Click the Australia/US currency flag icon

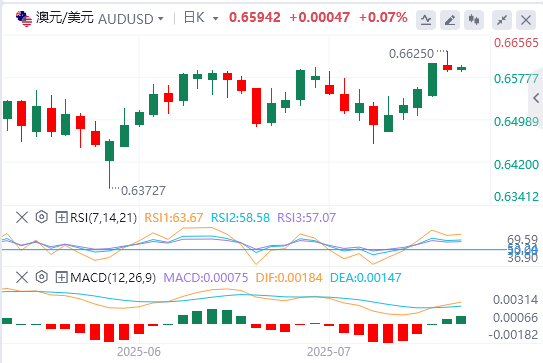point(24,18)
